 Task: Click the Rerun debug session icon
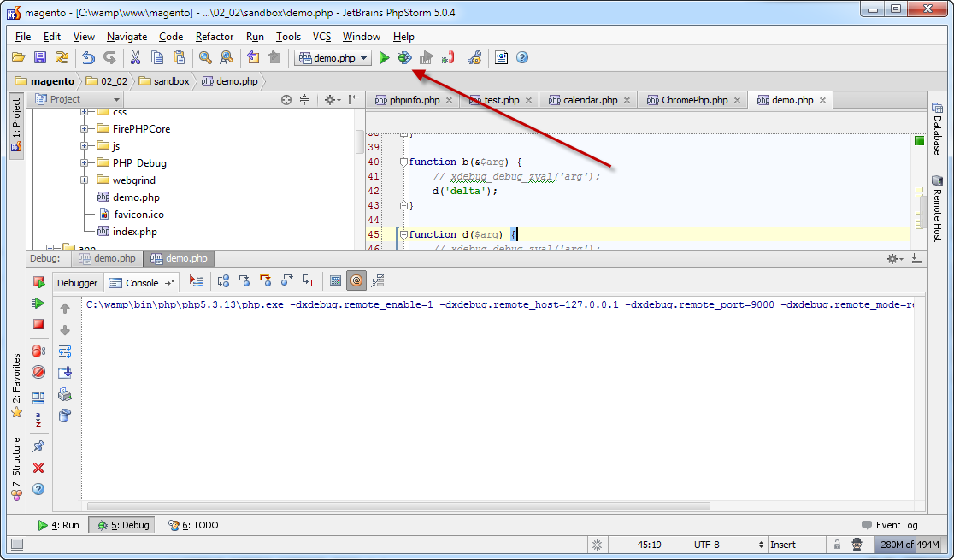click(38, 282)
